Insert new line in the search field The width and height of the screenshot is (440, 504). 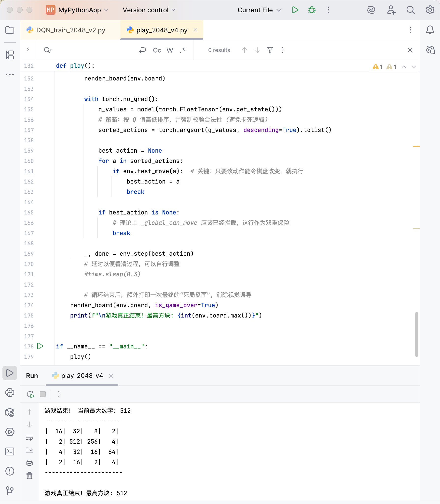[142, 50]
